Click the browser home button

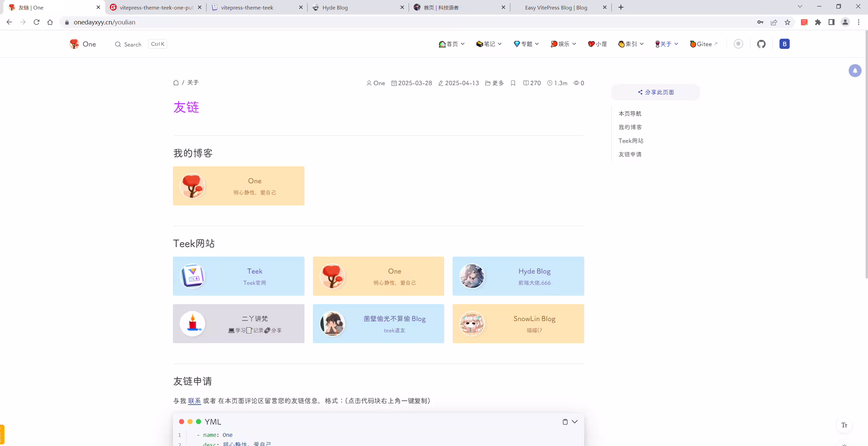tap(50, 22)
